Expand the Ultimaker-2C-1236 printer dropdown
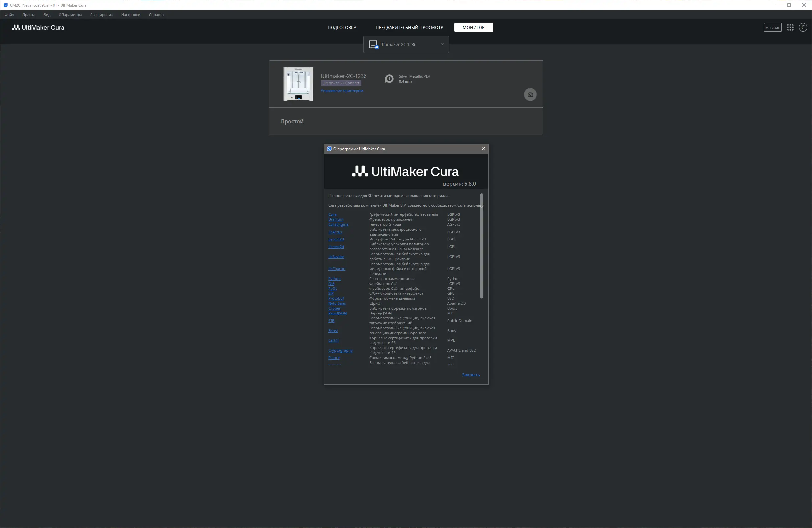 click(x=442, y=44)
